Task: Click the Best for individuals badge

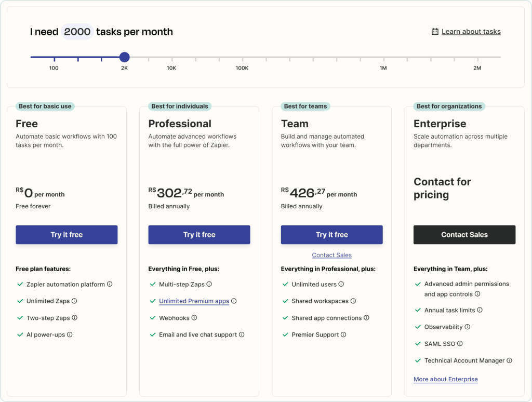Action: 180,106
